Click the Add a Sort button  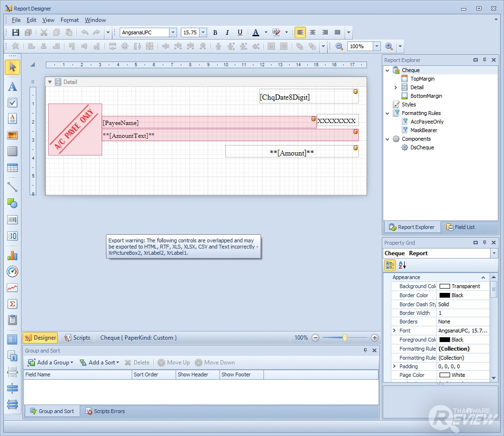click(x=99, y=363)
